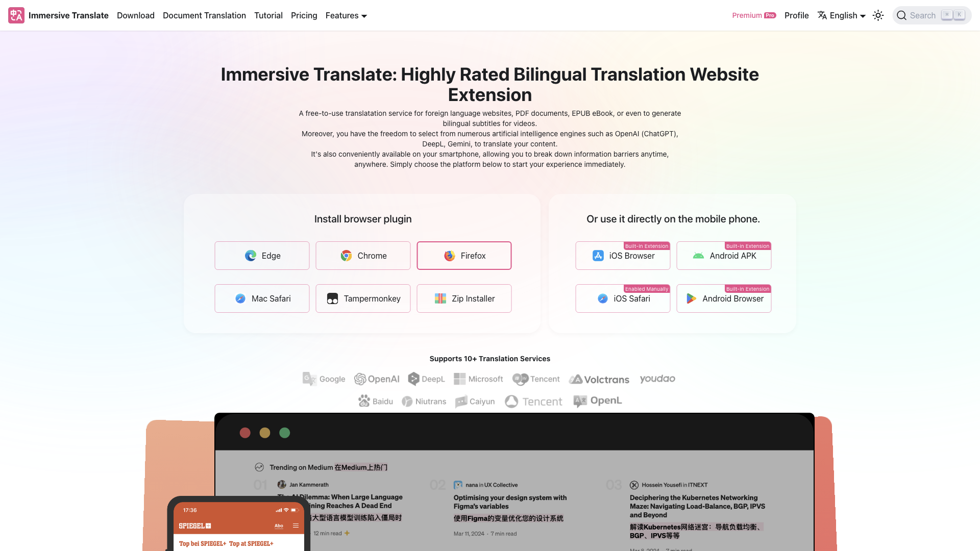
Task: Expand the Features dropdown menu
Action: (345, 15)
